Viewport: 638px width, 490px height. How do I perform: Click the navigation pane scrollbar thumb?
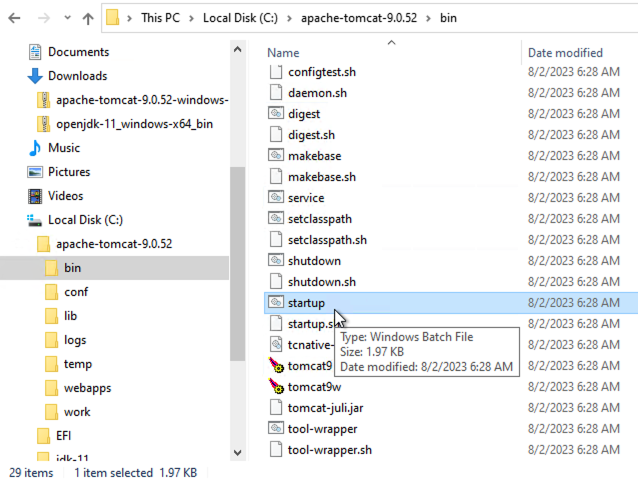pyautogui.click(x=237, y=264)
